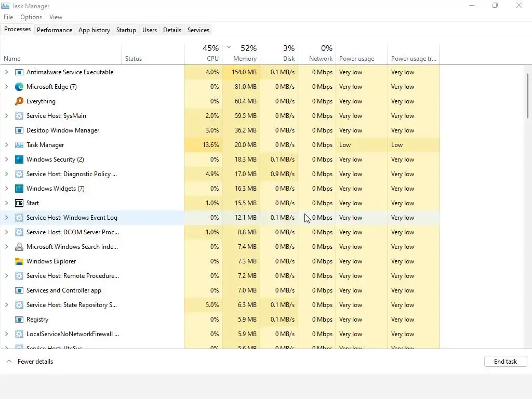
Task: Select the Registry process name
Action: (37, 320)
